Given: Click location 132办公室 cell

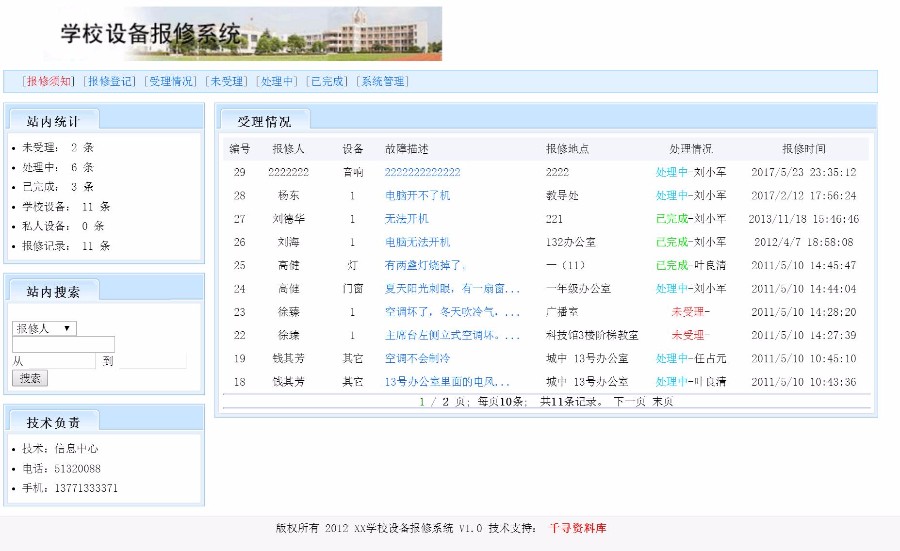Looking at the screenshot, I should point(571,242).
